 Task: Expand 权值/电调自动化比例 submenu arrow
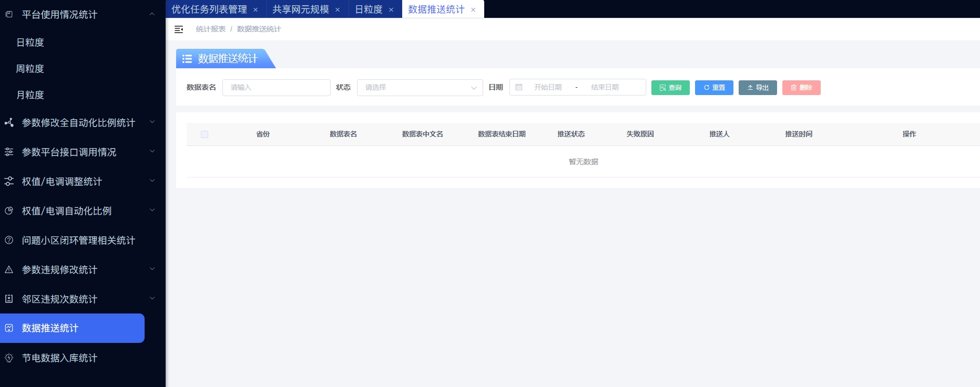pos(152,210)
